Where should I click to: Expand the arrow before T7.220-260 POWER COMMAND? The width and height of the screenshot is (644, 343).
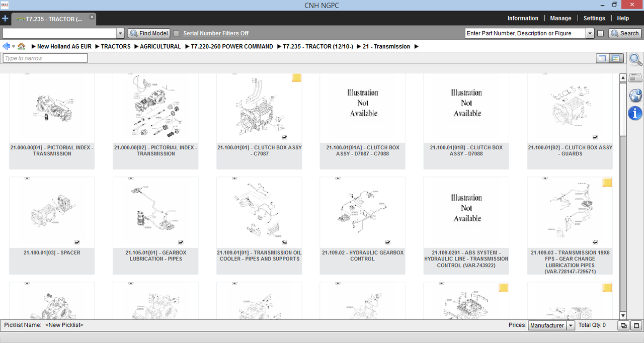(x=187, y=46)
